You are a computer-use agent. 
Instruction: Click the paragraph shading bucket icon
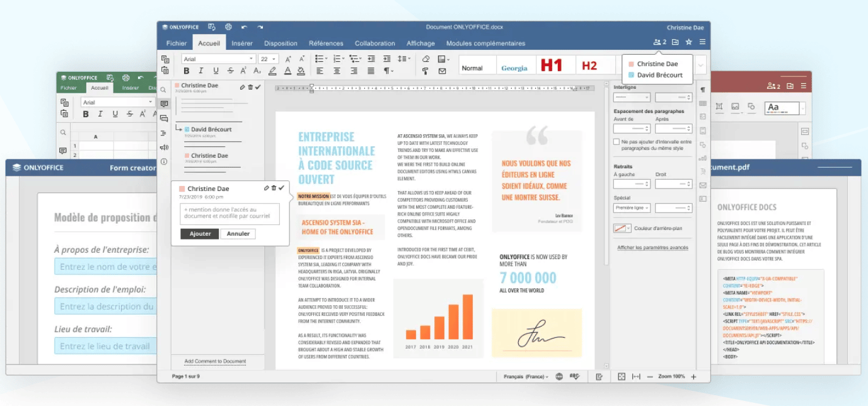click(x=301, y=71)
